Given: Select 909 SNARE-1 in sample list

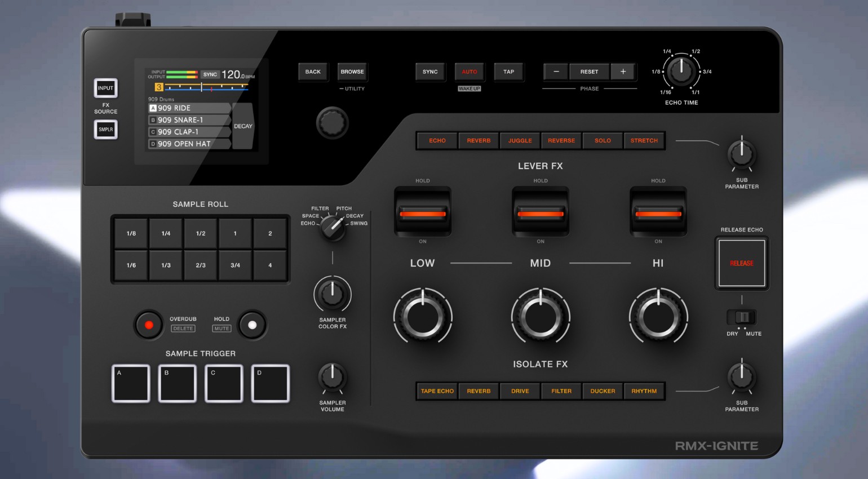Looking at the screenshot, I should coord(189,120).
